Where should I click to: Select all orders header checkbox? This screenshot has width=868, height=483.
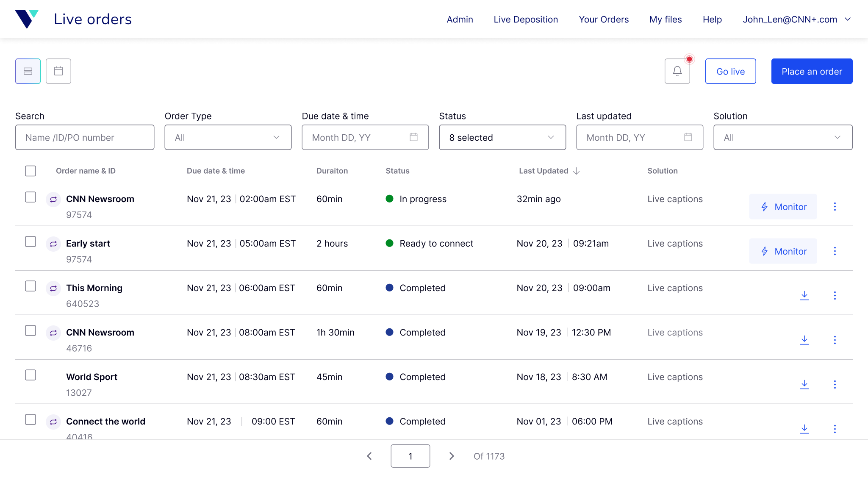point(31,171)
